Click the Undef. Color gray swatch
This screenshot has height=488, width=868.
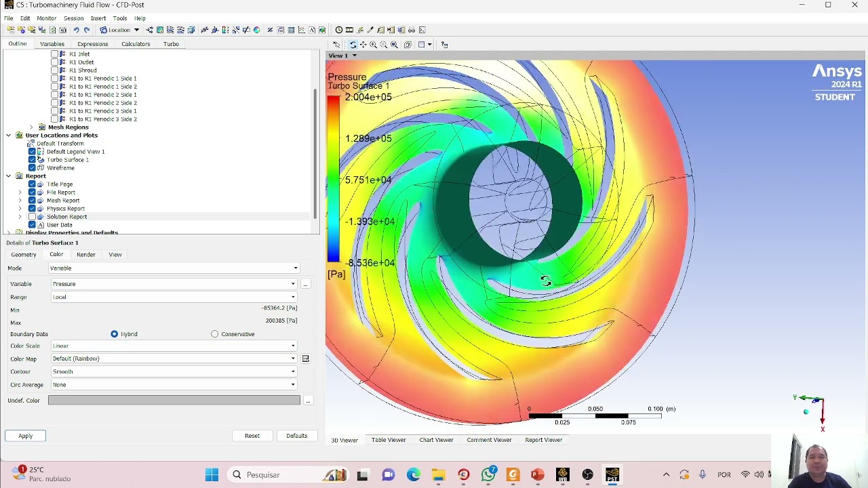(174, 401)
